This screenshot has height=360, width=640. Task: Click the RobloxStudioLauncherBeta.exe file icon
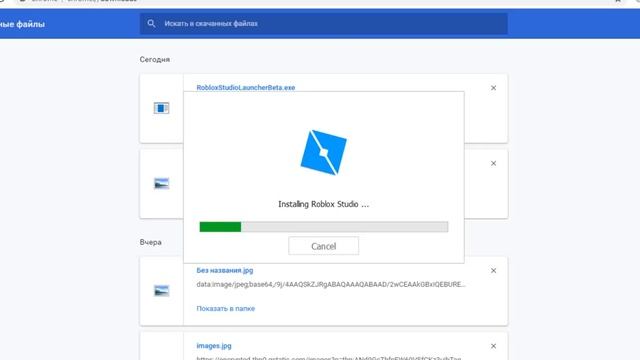(161, 108)
